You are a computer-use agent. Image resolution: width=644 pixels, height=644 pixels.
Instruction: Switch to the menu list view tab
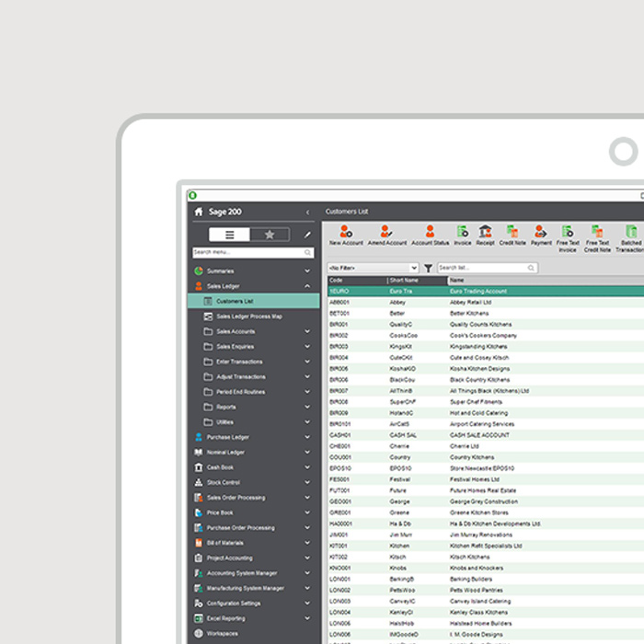pyautogui.click(x=229, y=235)
